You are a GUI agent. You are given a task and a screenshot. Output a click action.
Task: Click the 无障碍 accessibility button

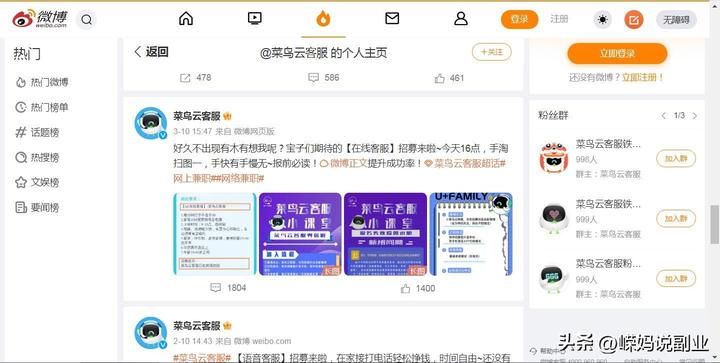coord(676,20)
